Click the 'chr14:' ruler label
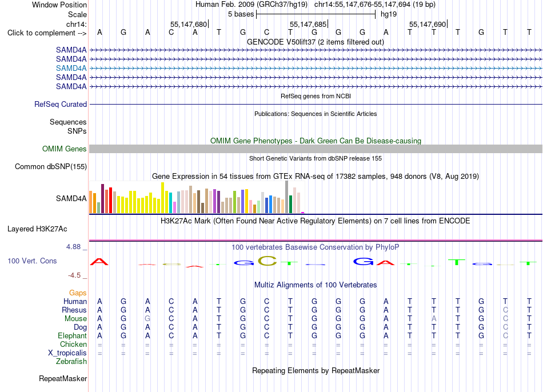Viewport: 543px width, 392px height. [77, 24]
